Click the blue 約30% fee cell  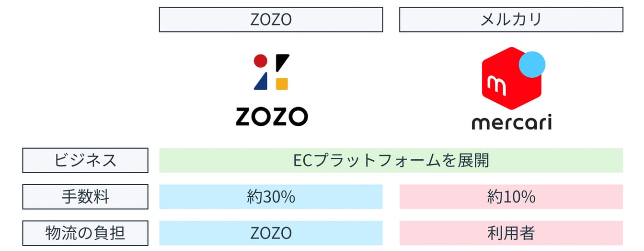click(271, 197)
